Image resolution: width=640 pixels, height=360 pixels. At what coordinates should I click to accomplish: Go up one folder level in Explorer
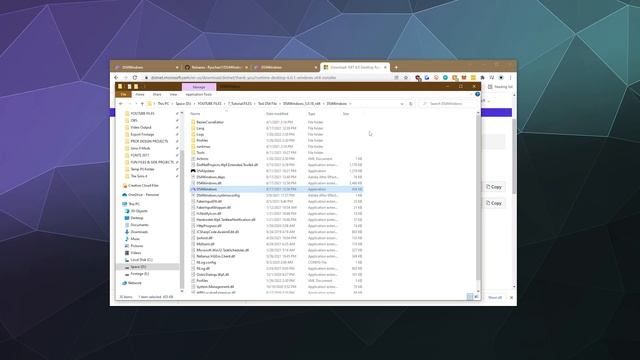[x=142, y=104]
